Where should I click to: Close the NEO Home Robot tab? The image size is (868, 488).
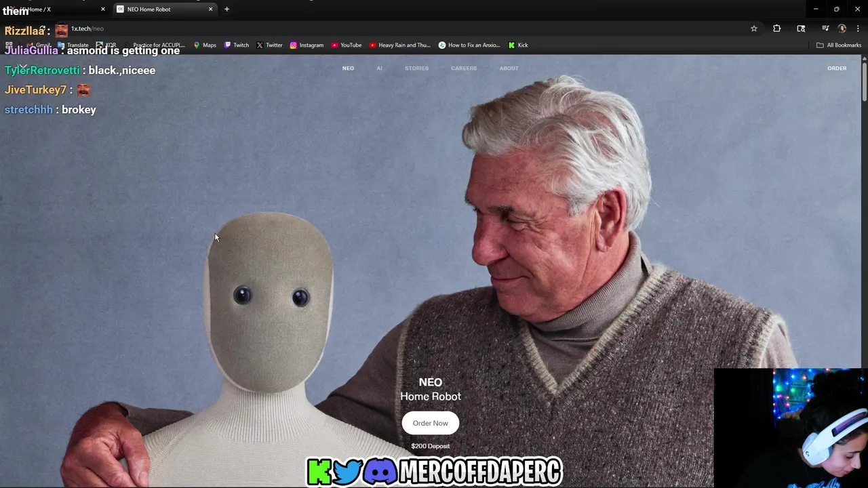click(210, 9)
